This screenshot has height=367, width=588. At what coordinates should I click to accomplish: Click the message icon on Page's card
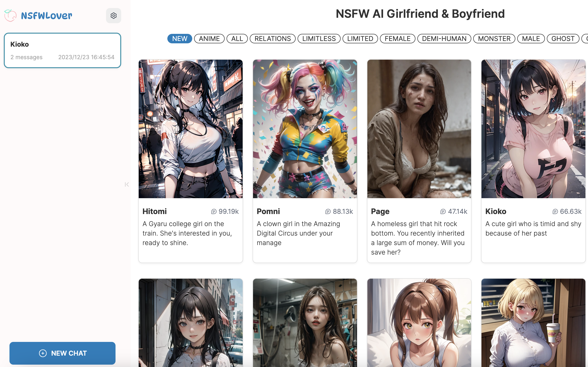[x=443, y=211]
